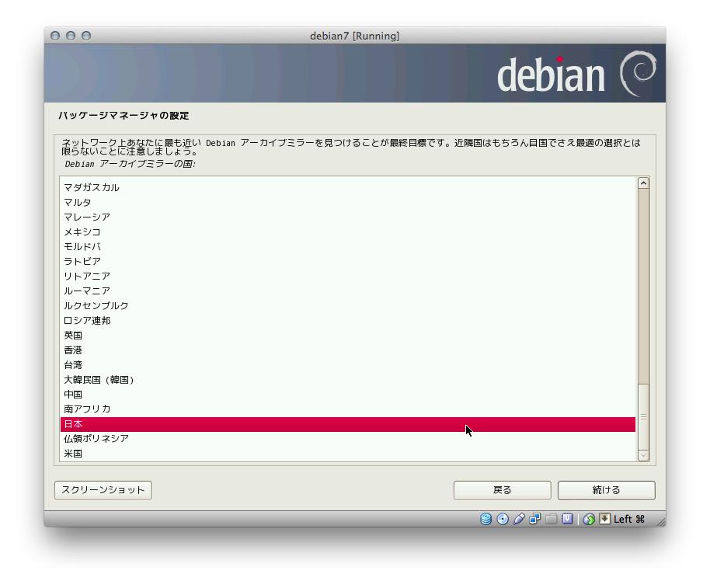This screenshot has height=588, width=710.
Task: Pick モルドバ in the country list
Action: 348,247
